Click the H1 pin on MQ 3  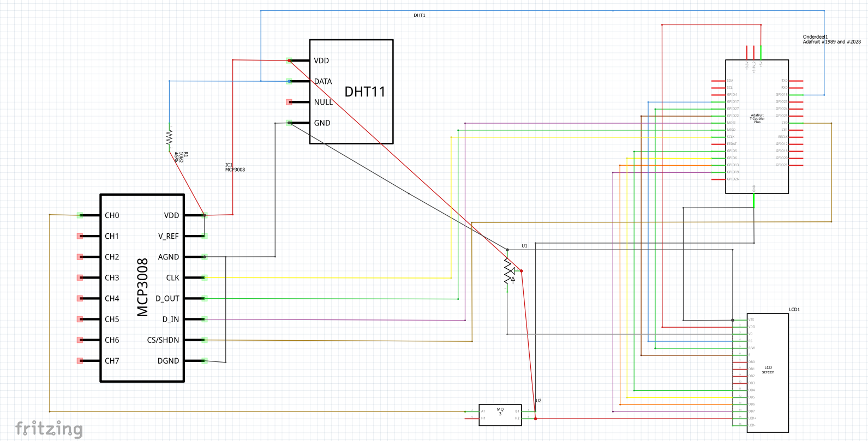pyautogui.click(x=483, y=419)
